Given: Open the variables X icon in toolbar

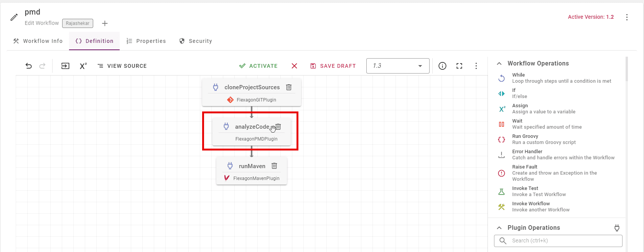Looking at the screenshot, I should pyautogui.click(x=83, y=66).
